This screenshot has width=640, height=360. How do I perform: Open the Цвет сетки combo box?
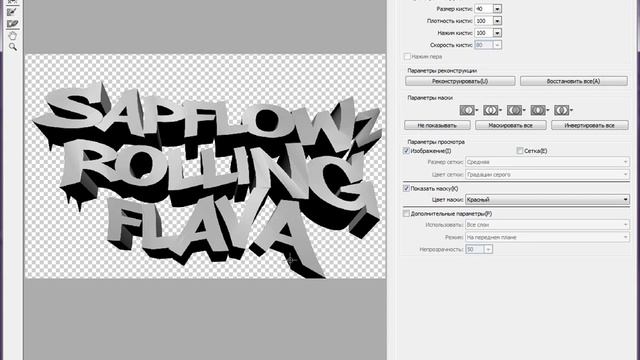(547, 174)
